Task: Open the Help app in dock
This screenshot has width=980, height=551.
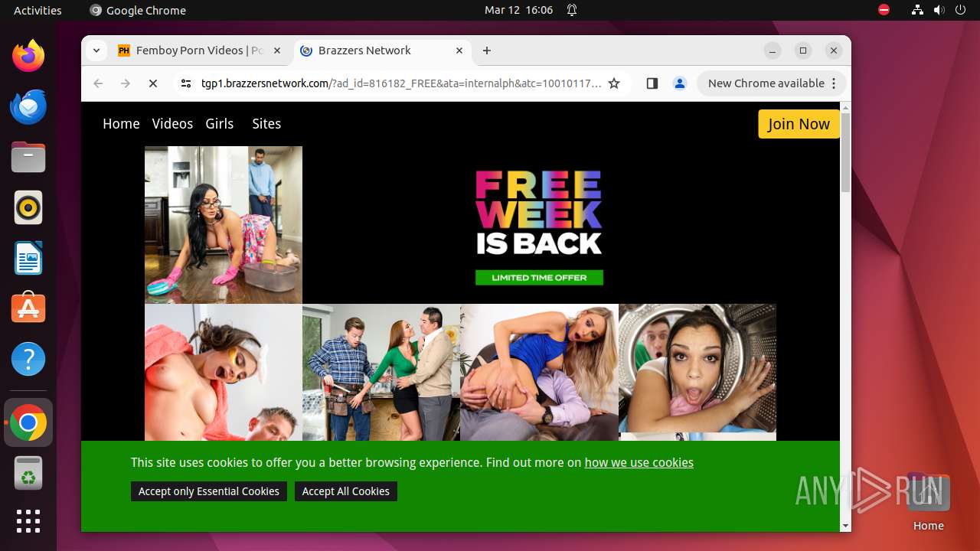Action: (x=28, y=359)
